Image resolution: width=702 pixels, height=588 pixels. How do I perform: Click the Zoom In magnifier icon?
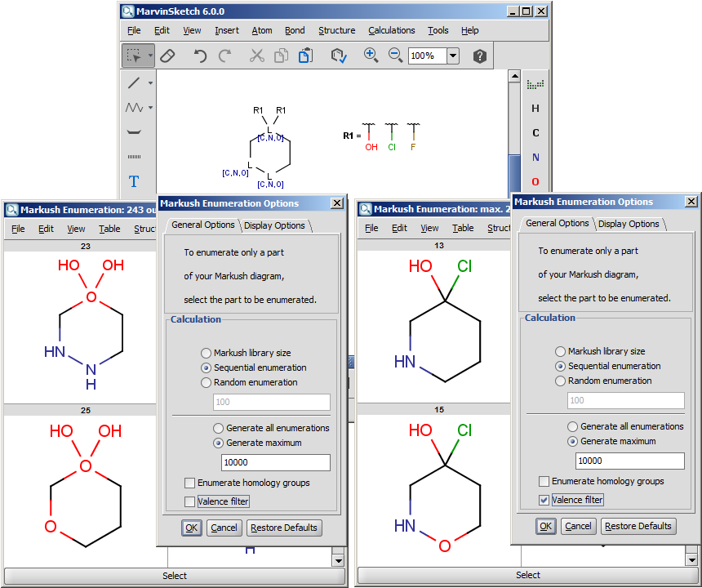(x=371, y=56)
